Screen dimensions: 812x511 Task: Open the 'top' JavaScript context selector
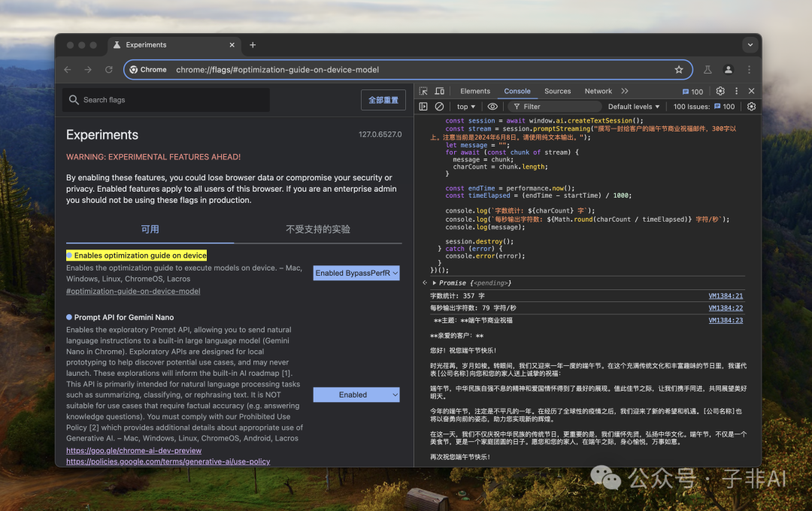point(466,107)
